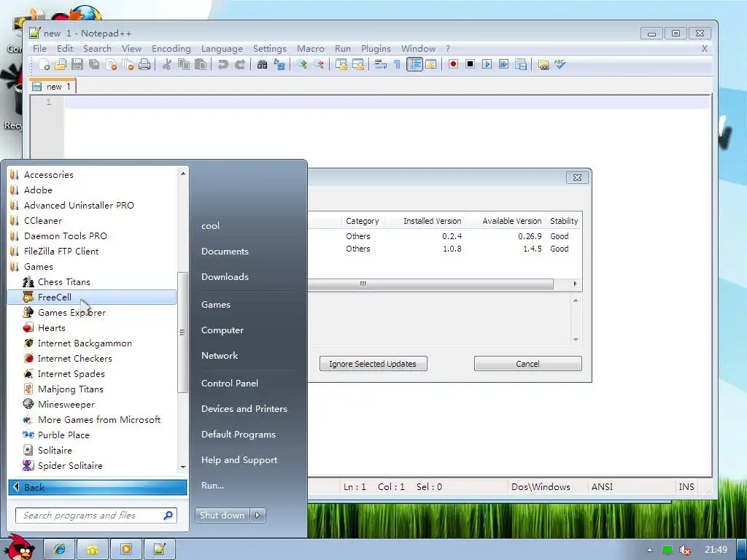The image size is (747, 560).
Task: Open the File menu
Action: click(39, 49)
